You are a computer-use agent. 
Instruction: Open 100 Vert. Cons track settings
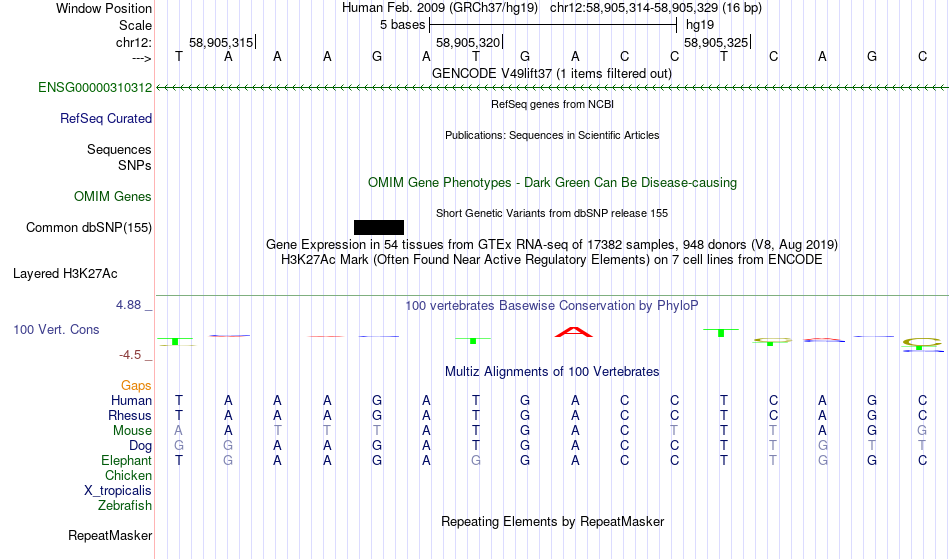56,329
